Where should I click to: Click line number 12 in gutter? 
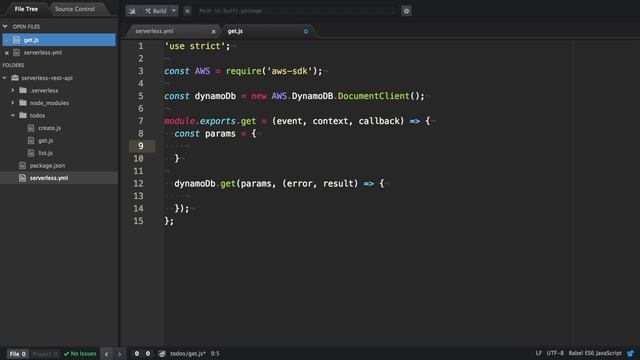click(x=139, y=184)
